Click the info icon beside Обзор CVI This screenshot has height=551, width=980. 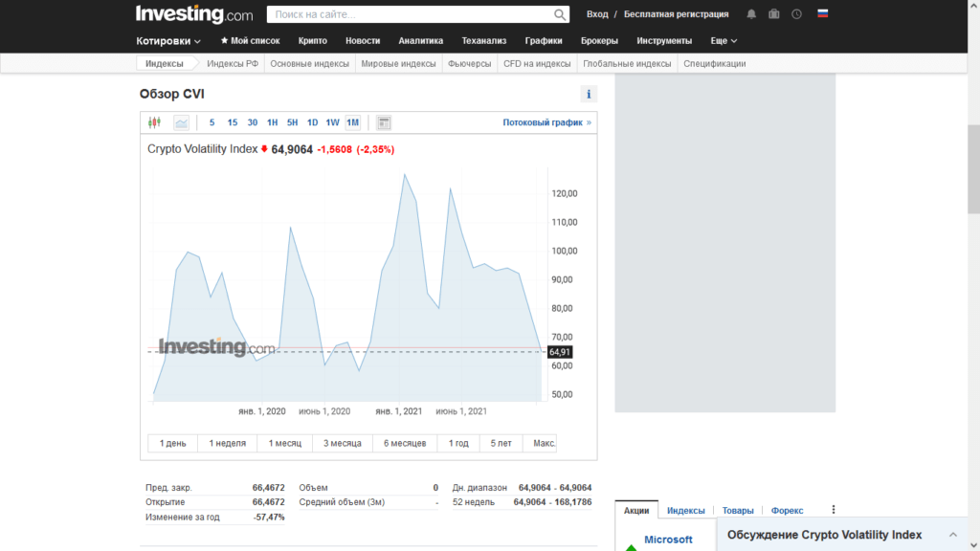[589, 94]
